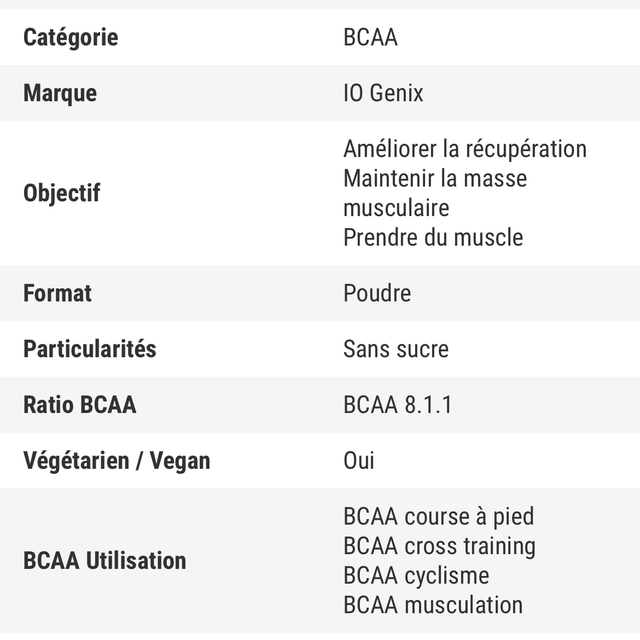The height and width of the screenshot is (640, 640).
Task: Open the IO Genix brand link
Action: [383, 93]
